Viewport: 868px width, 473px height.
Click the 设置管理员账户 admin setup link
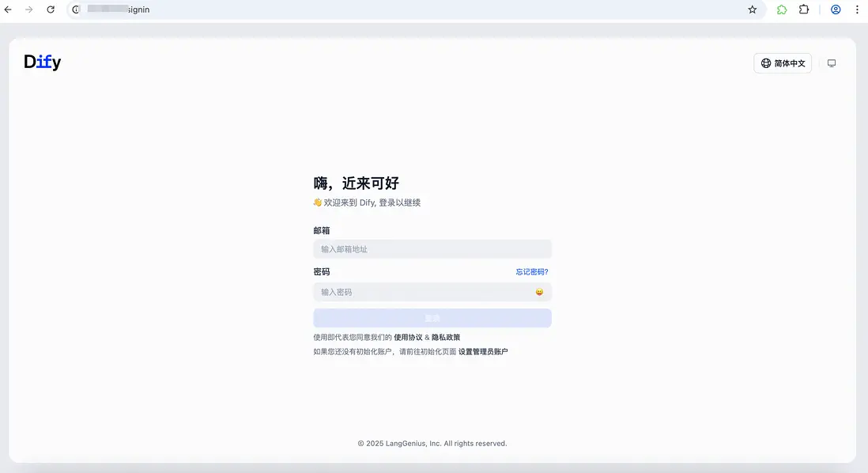pyautogui.click(x=483, y=350)
